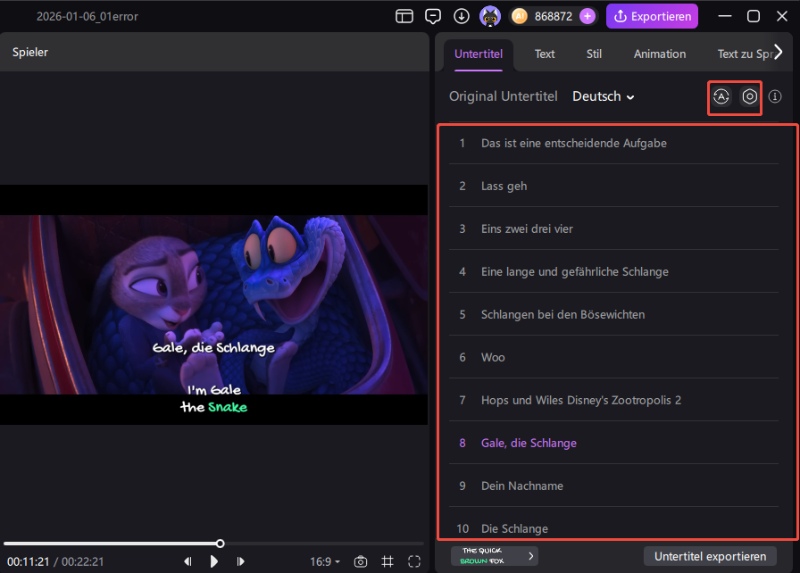Click the video preview frame

coord(214,305)
